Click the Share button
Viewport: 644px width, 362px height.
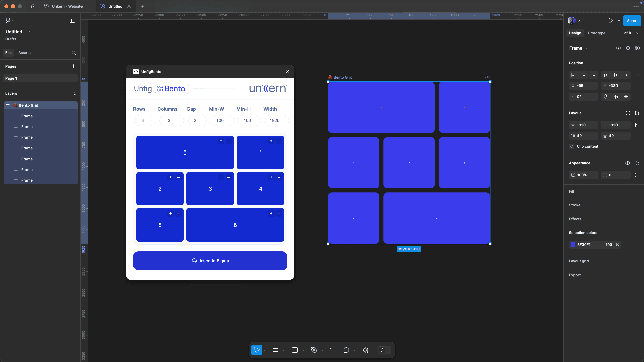pos(632,21)
